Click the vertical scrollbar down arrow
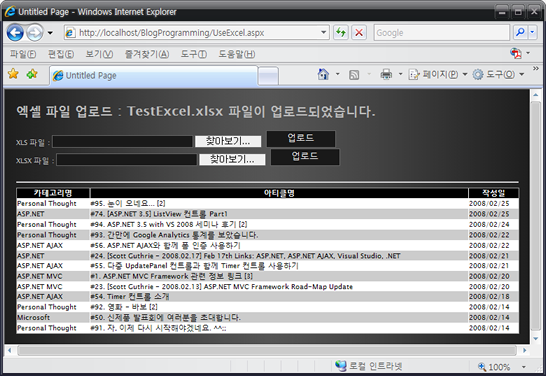Viewport: 546px width, 376px height. (x=535, y=338)
